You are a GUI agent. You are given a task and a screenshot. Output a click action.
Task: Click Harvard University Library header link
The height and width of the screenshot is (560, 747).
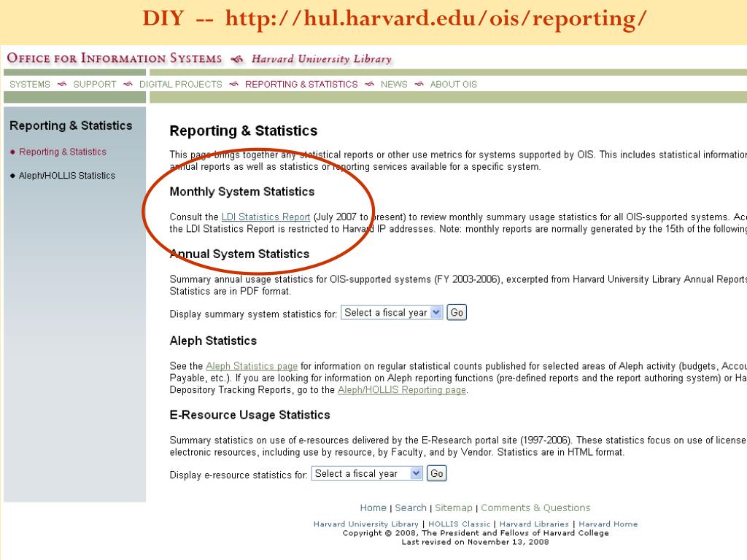322,58
